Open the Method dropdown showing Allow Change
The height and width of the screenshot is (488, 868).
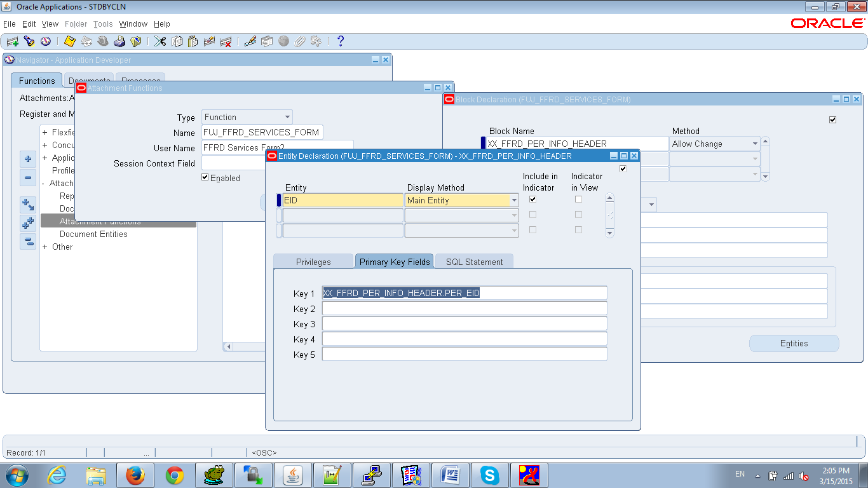(755, 144)
